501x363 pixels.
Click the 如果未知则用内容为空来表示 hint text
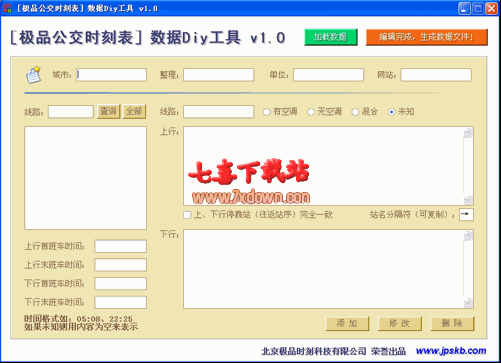[81, 327]
